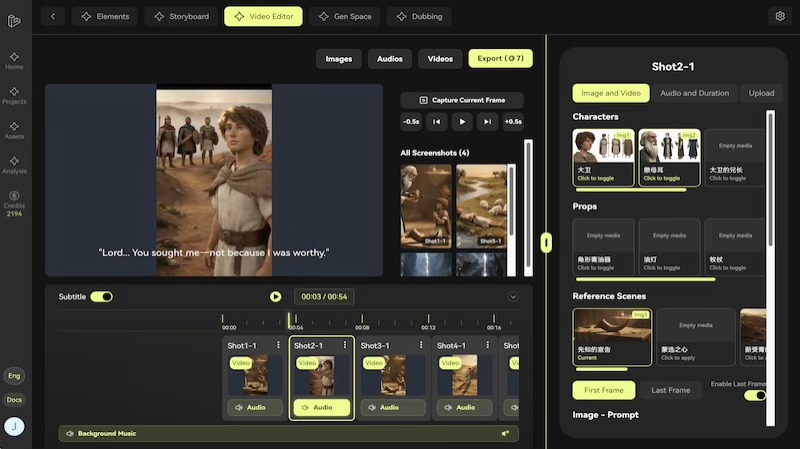Open Shot4-1 options menu

[488, 345]
